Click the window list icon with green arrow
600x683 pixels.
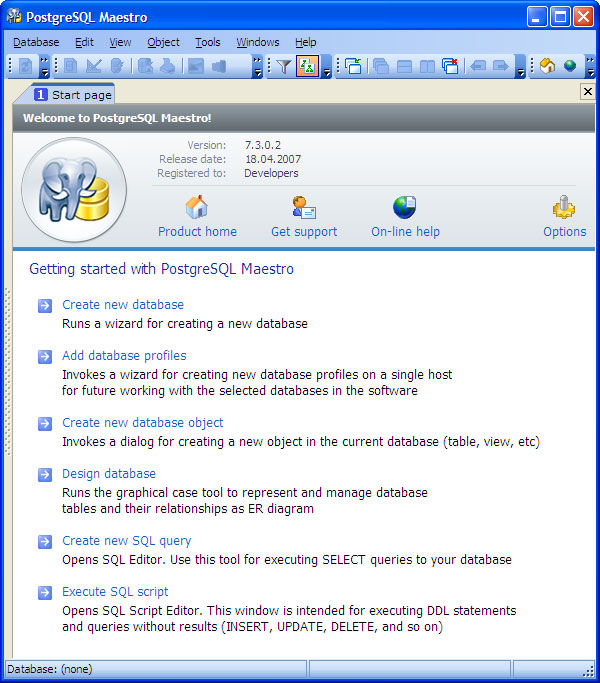pyautogui.click(x=354, y=66)
